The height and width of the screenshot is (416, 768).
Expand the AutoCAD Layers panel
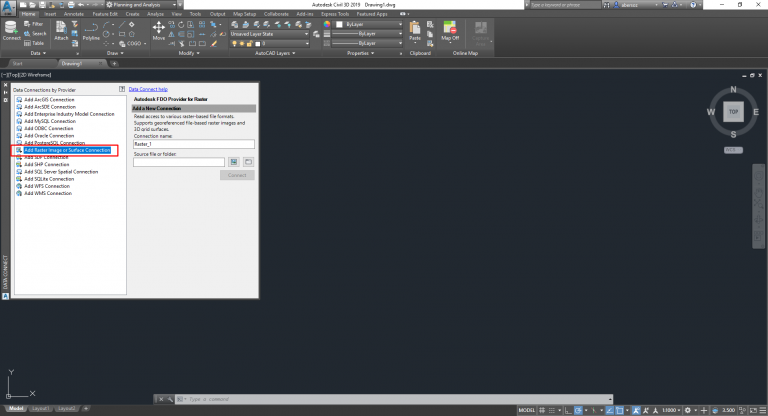275,53
